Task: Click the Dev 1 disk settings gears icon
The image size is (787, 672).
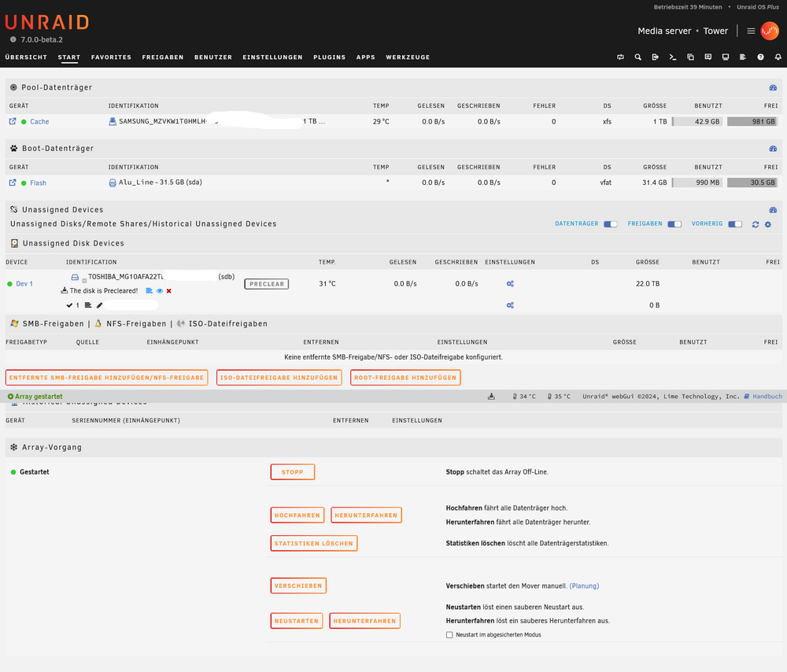Action: click(x=510, y=284)
